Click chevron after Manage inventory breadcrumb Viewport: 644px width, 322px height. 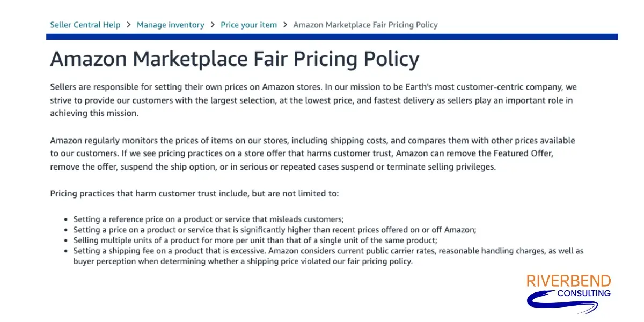point(213,25)
